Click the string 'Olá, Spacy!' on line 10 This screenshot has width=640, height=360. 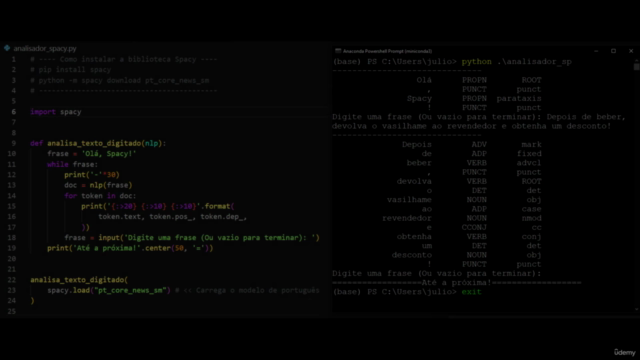(109, 154)
